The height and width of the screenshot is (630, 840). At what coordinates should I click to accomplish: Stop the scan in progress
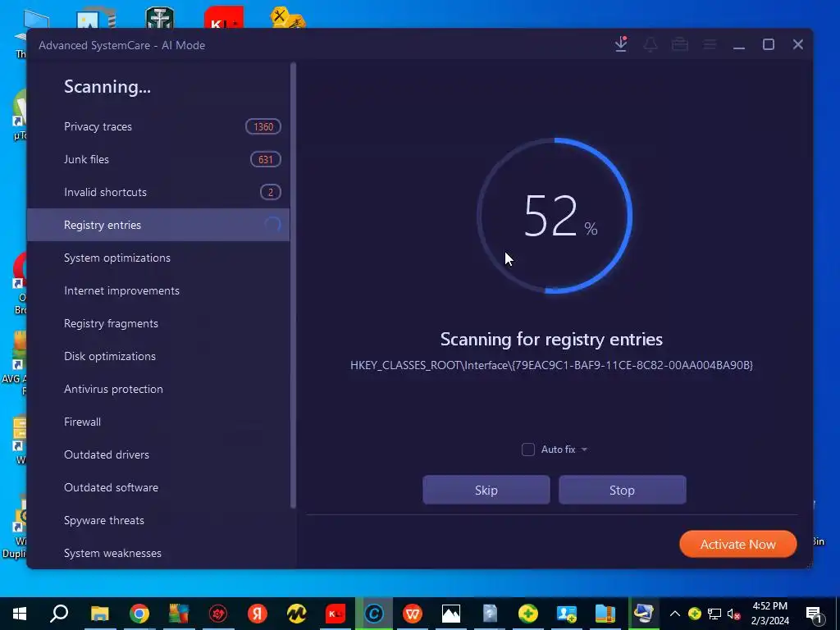tap(622, 491)
